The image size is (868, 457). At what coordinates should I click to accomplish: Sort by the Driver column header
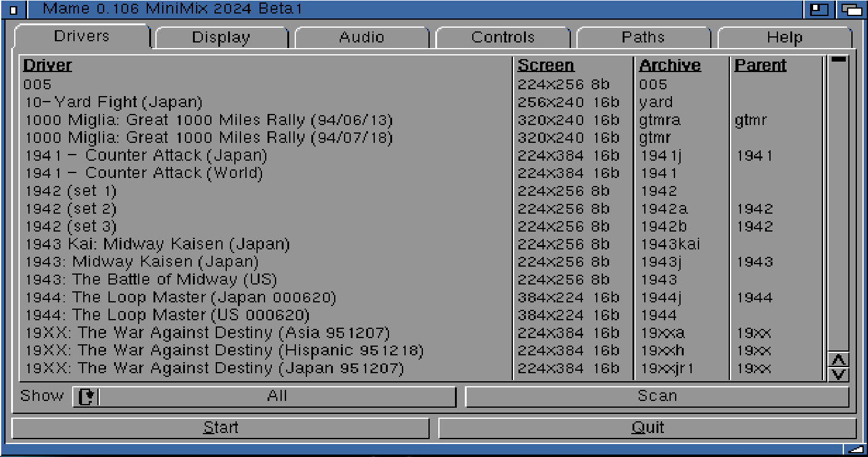point(47,65)
